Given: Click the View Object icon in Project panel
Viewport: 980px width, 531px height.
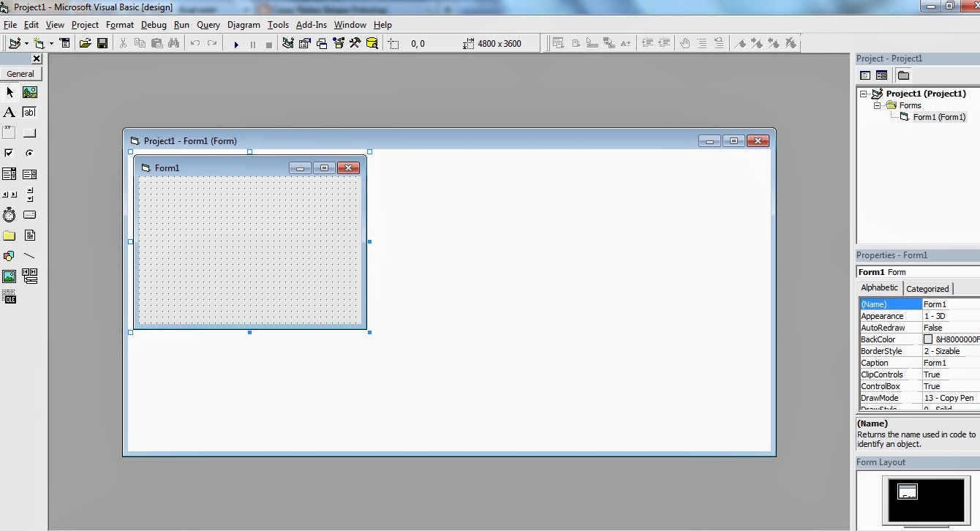Looking at the screenshot, I should coord(881,75).
